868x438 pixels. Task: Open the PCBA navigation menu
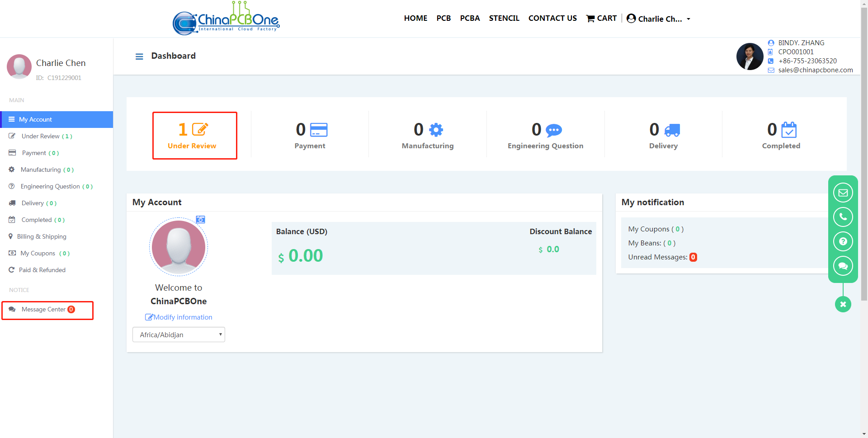(470, 18)
